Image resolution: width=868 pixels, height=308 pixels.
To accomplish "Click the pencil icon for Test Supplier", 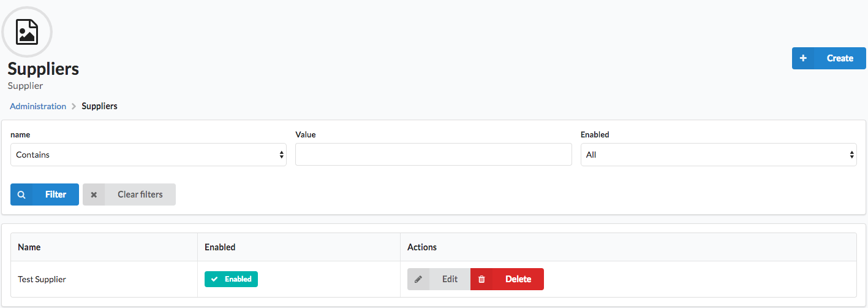I will point(418,279).
